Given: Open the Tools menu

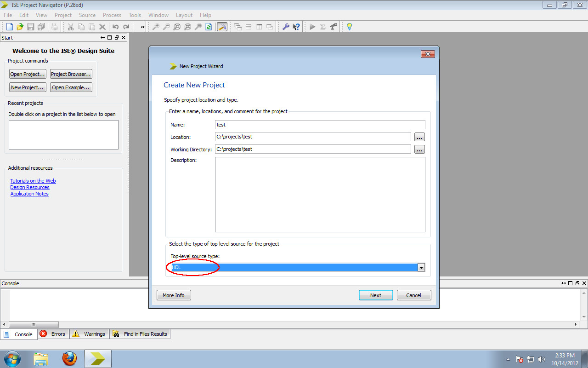Looking at the screenshot, I should (x=135, y=15).
